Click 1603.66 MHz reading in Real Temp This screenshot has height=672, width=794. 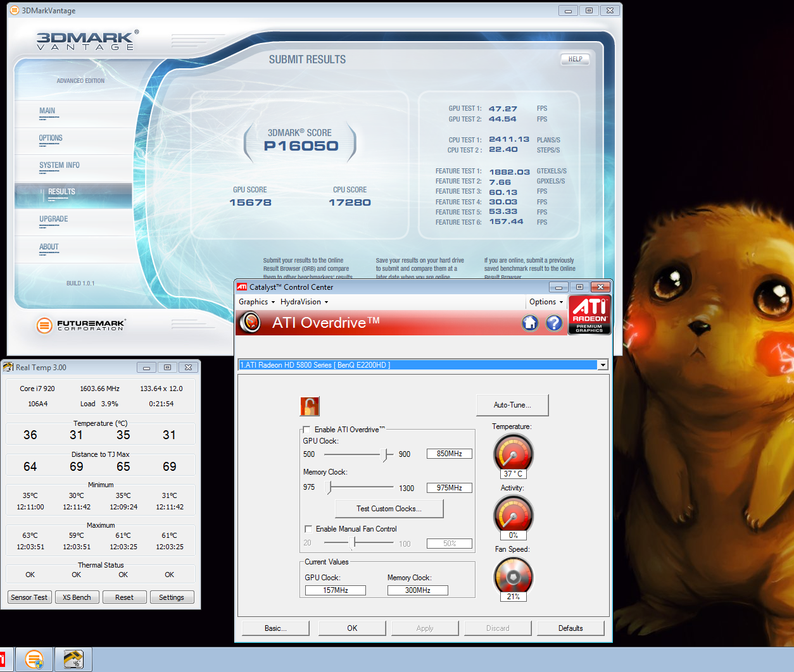[x=99, y=389]
